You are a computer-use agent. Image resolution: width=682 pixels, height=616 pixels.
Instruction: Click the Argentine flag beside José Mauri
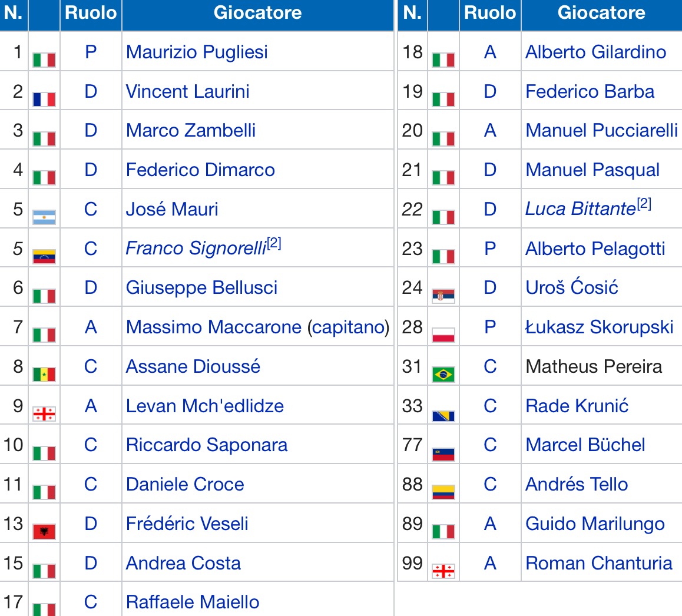pos(44,217)
